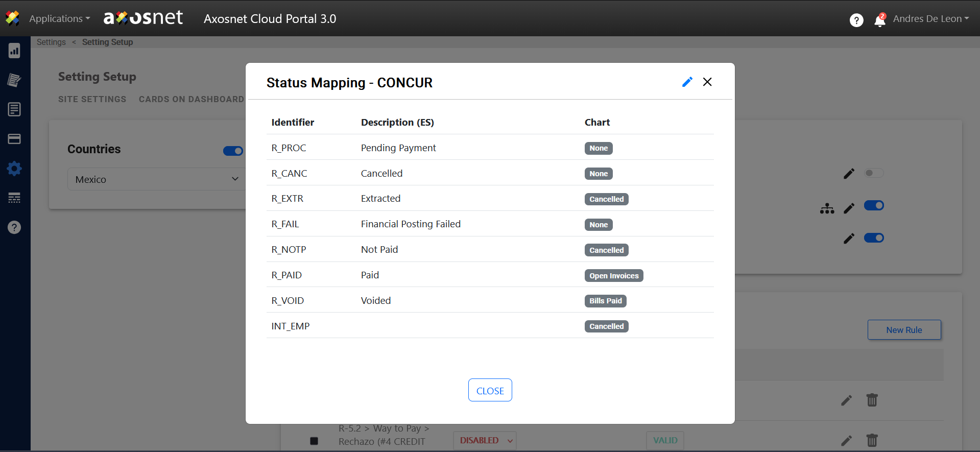Enable the grey disabled toggle switch

[873, 173]
